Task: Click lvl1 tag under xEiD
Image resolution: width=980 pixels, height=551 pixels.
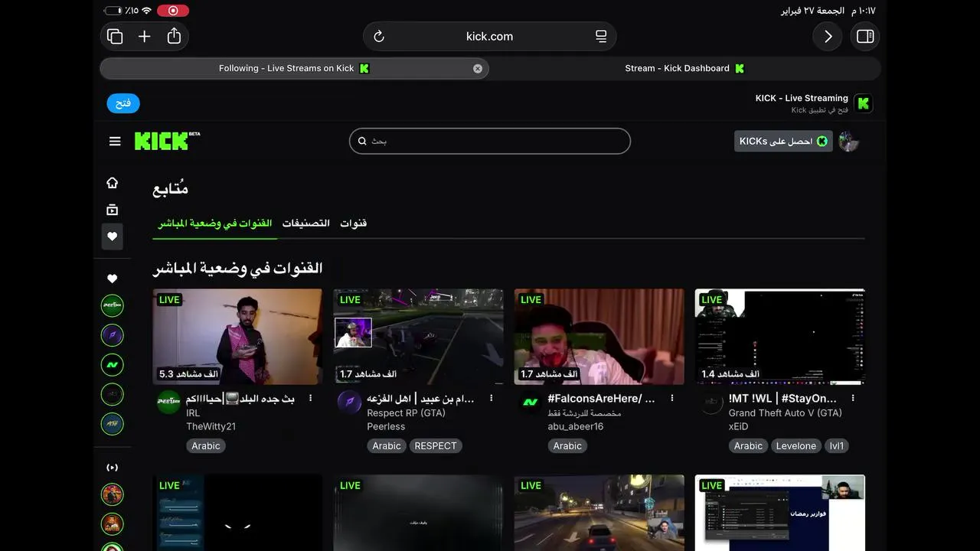Action: pos(836,446)
